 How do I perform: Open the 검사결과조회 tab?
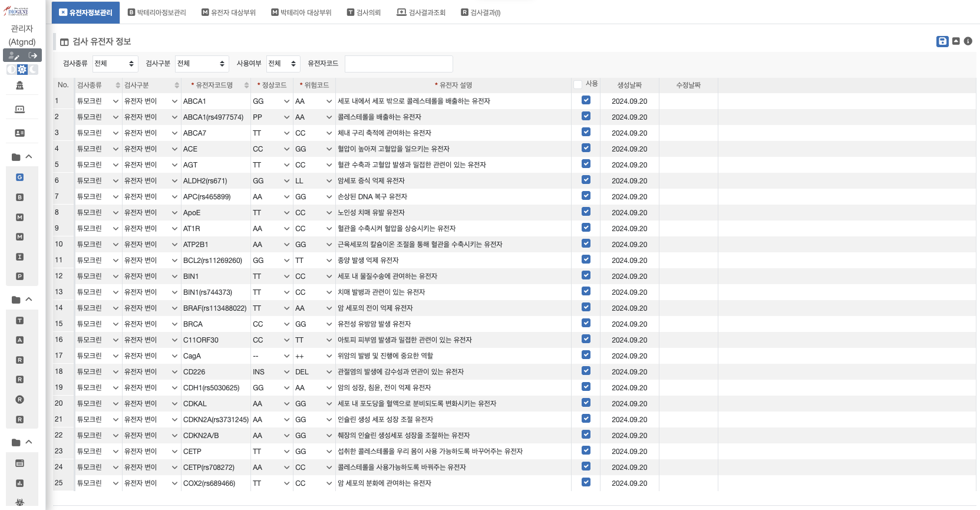pos(421,12)
